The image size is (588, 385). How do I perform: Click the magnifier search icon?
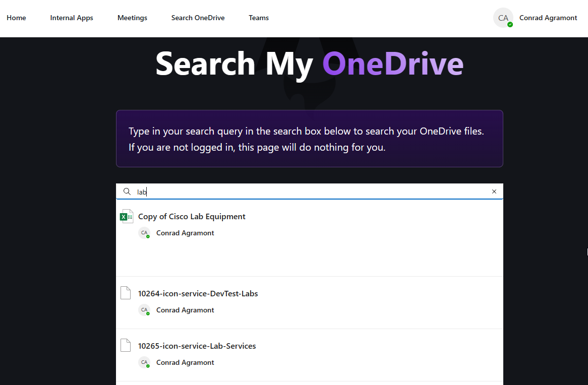tap(127, 191)
